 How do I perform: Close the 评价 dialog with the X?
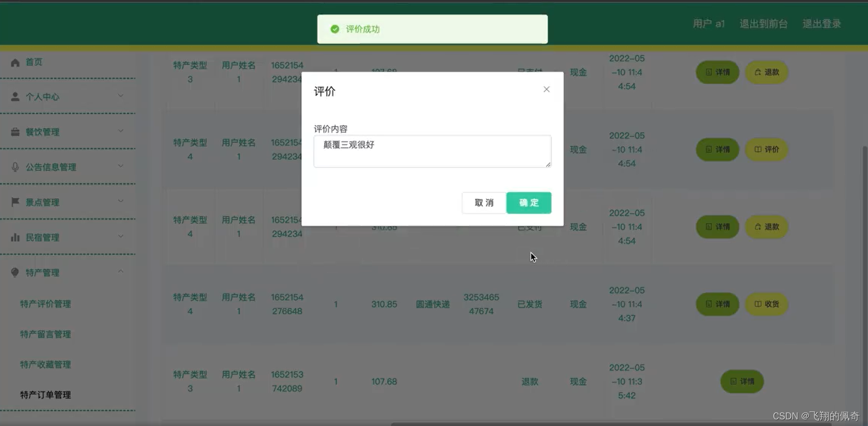pos(546,89)
